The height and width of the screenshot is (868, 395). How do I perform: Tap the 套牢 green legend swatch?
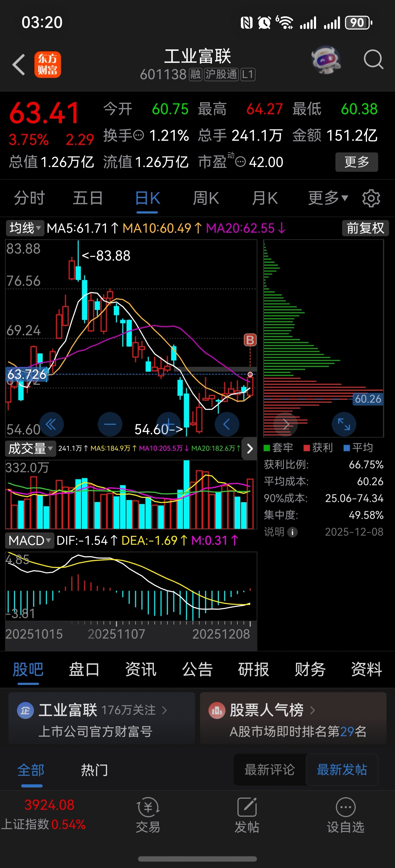(x=267, y=448)
